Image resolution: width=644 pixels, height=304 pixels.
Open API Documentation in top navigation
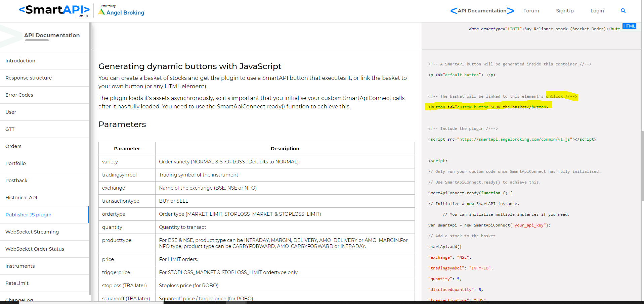click(x=482, y=11)
